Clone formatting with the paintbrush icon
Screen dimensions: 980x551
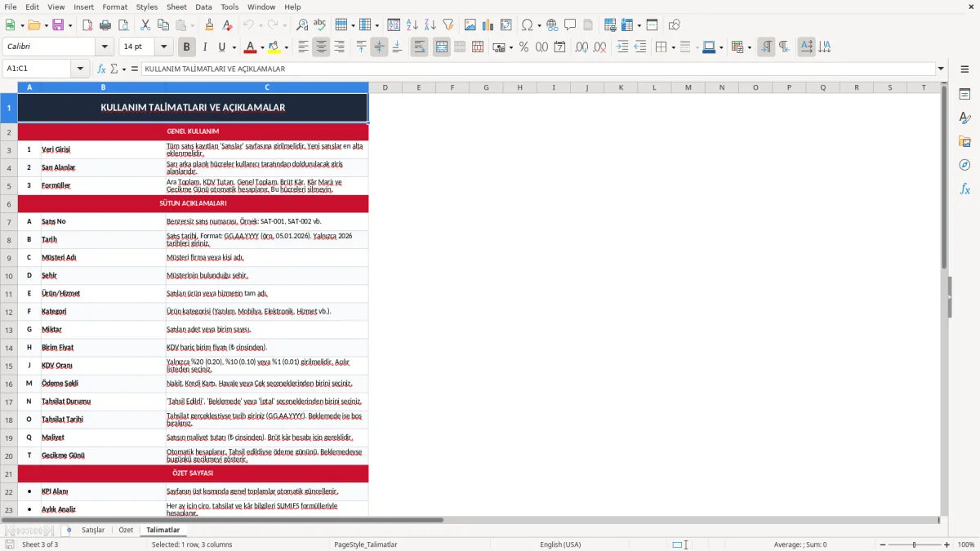(x=209, y=25)
